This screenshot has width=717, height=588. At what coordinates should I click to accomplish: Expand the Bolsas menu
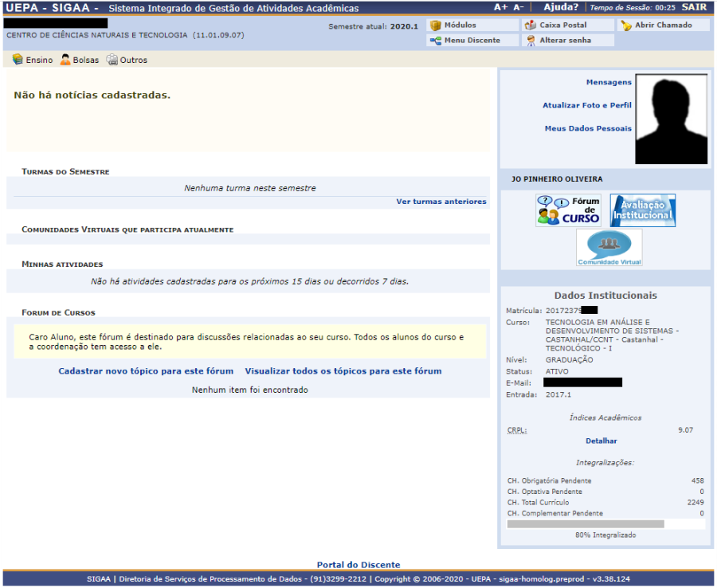80,60
